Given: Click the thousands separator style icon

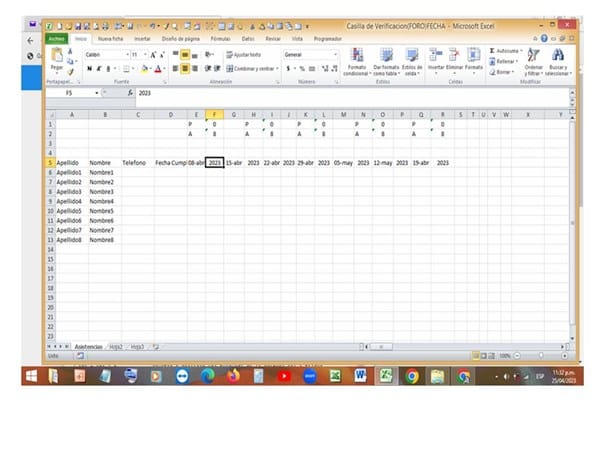Looking at the screenshot, I should pyautogui.click(x=312, y=68).
